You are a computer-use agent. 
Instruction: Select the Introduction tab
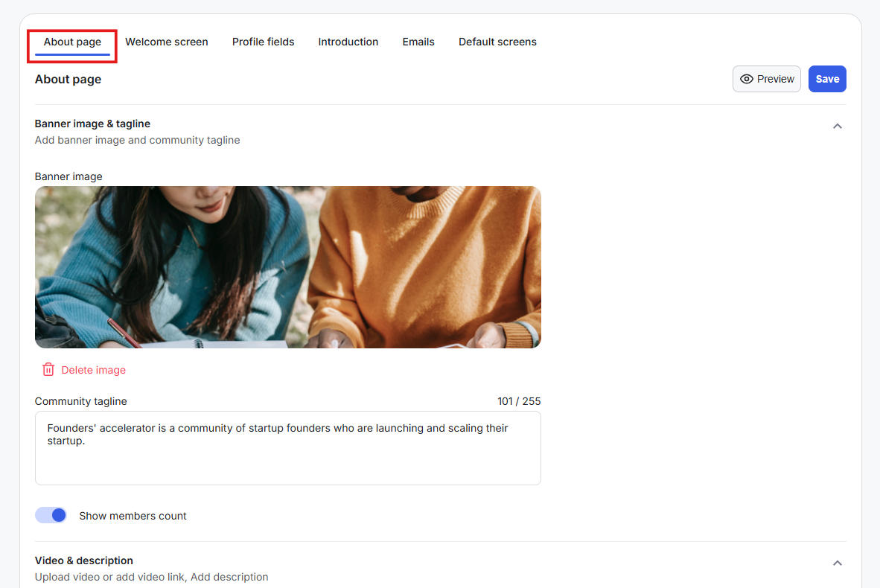[348, 42]
